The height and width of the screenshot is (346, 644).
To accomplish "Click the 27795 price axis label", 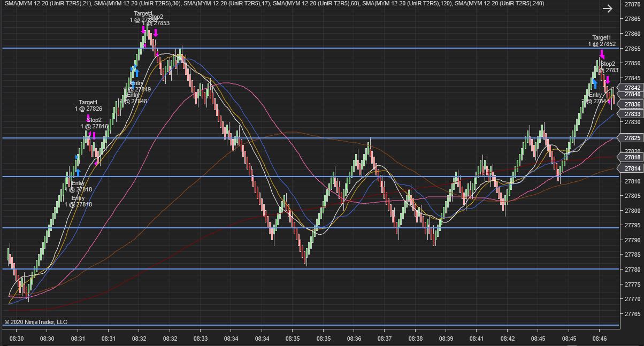I will click(x=633, y=226).
